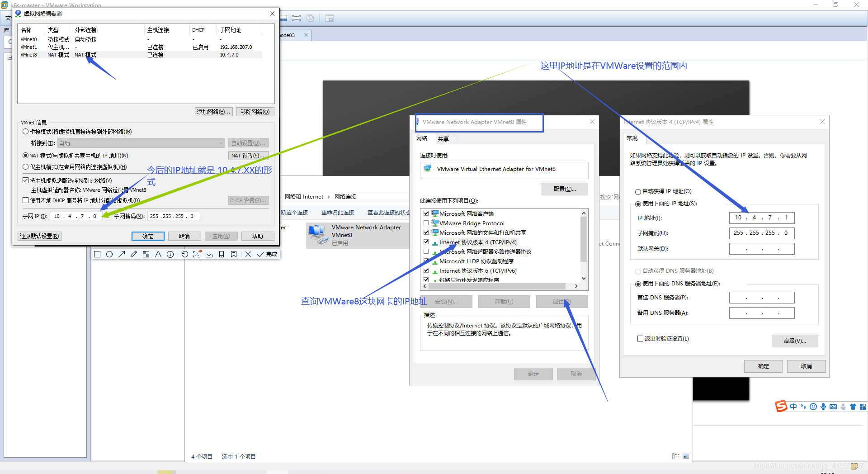The image size is (868, 474).
Task: Toggle punctuation mode in Sogou bar
Action: click(x=803, y=407)
